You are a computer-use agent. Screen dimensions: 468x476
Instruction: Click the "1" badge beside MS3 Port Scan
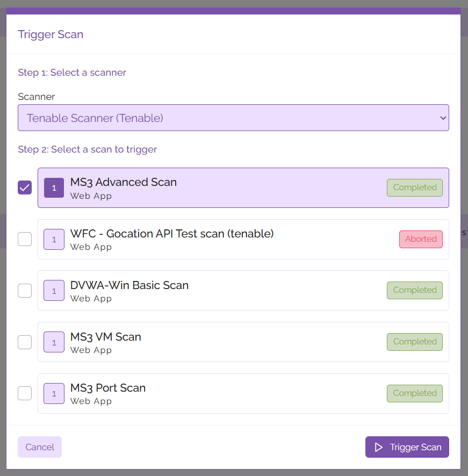(53, 393)
